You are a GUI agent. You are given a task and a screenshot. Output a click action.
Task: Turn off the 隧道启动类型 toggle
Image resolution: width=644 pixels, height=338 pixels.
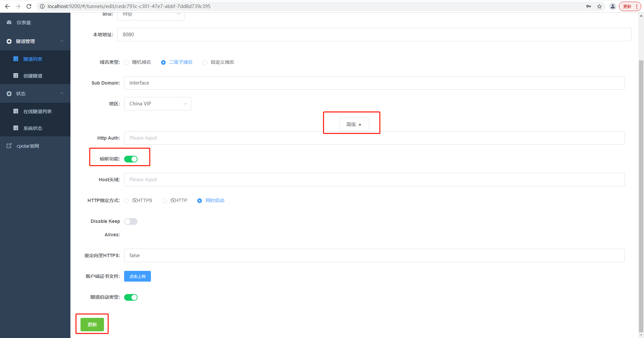131,297
